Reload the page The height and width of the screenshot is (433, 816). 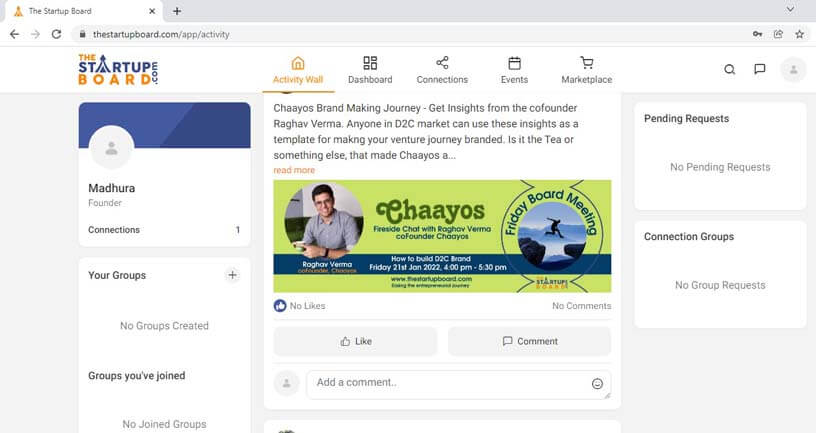coord(56,34)
